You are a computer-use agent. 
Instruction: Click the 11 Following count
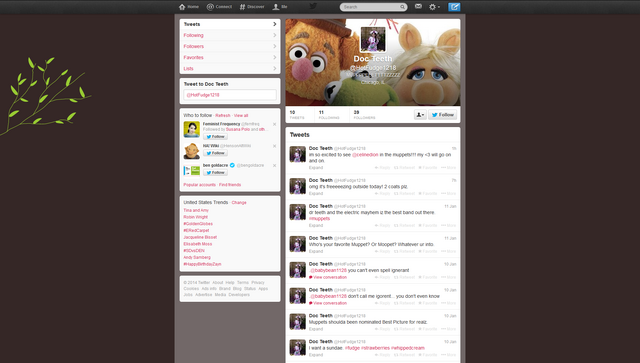click(329, 115)
